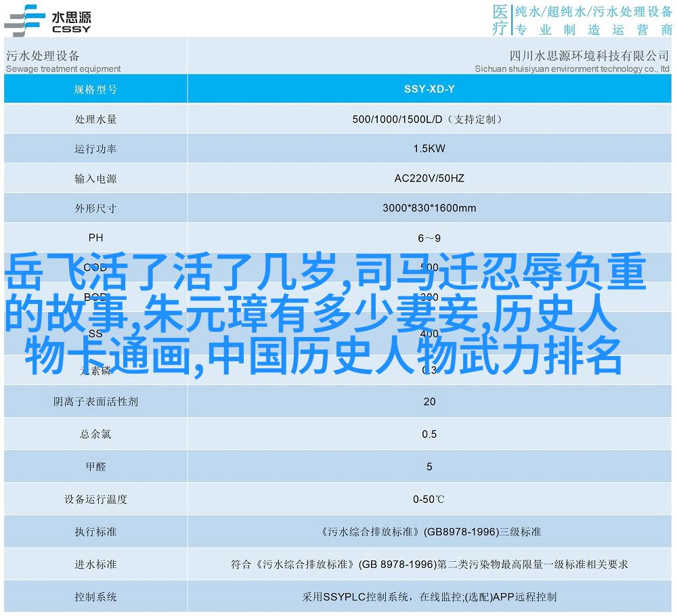The width and height of the screenshot is (677, 616).
Task: Click the 外形尺寸 row label
Action: tap(95, 208)
